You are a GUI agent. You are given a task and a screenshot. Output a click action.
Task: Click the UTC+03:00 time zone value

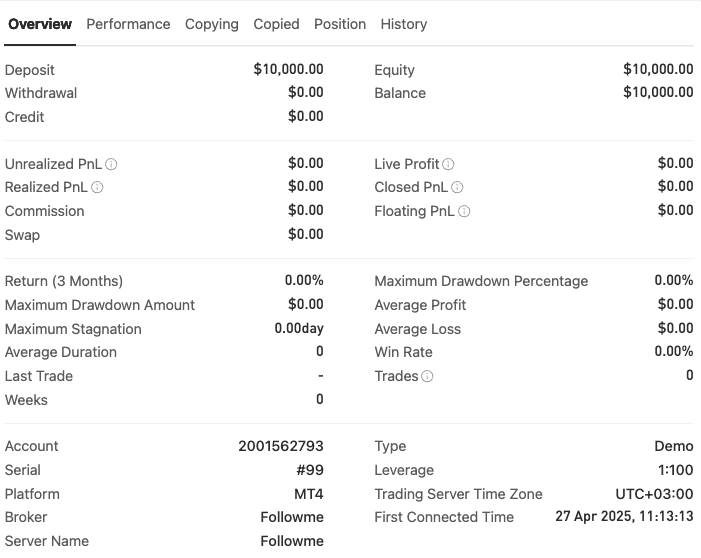pyautogui.click(x=654, y=494)
